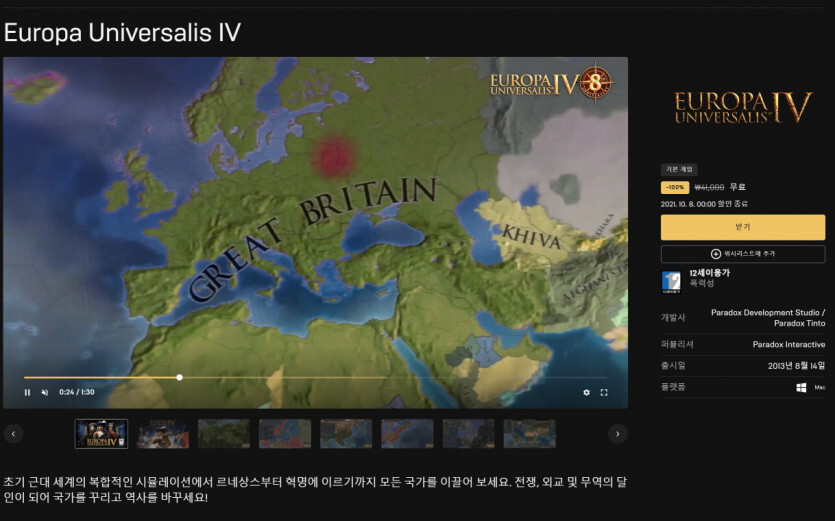Click the Windows platform icon
The image size is (835, 521).
801,387
